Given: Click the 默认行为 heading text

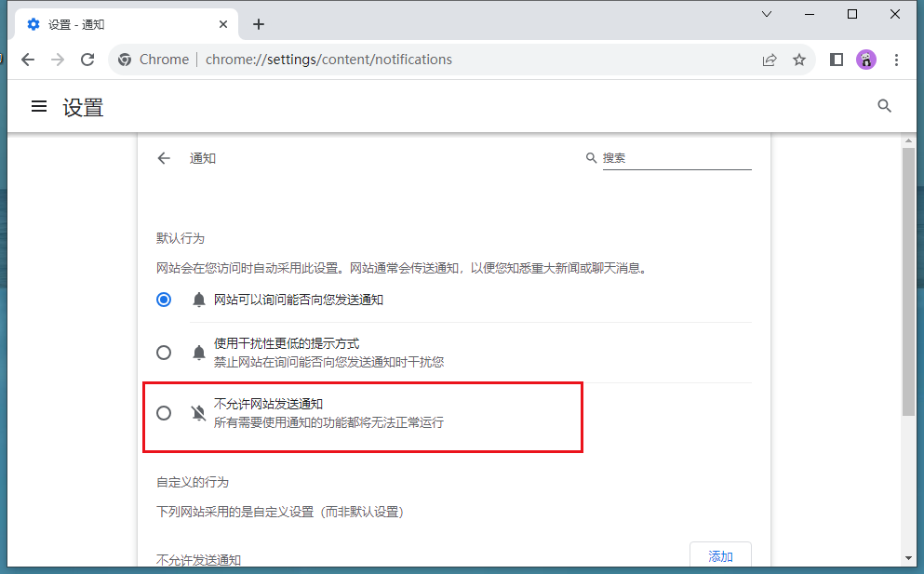Looking at the screenshot, I should tap(181, 238).
